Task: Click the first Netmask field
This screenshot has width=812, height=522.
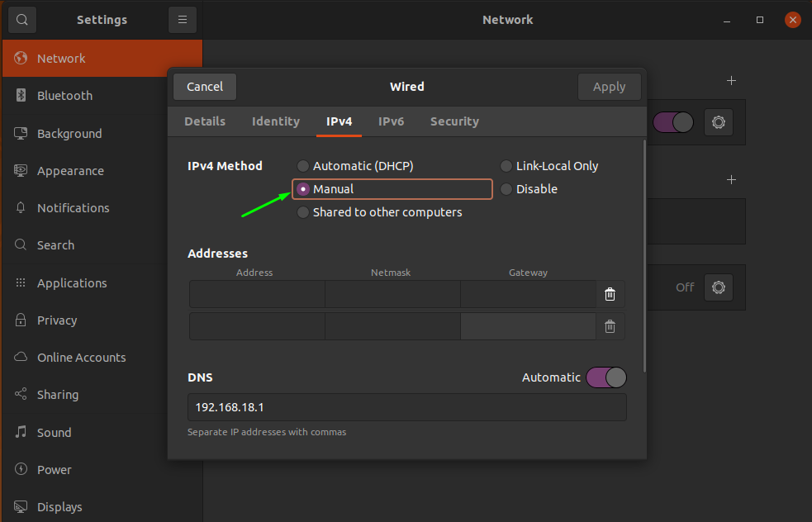Action: tap(392, 294)
